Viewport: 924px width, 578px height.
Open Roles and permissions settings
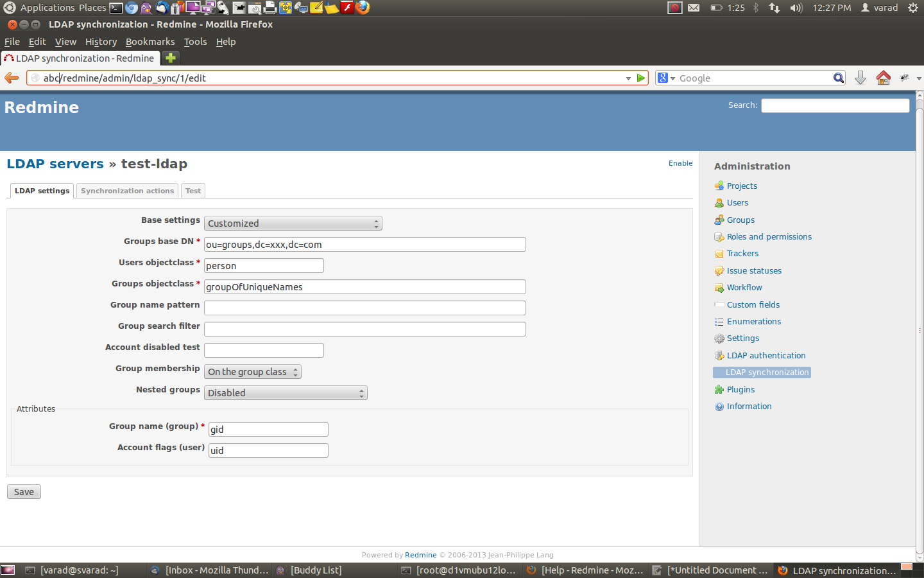(719, 236)
